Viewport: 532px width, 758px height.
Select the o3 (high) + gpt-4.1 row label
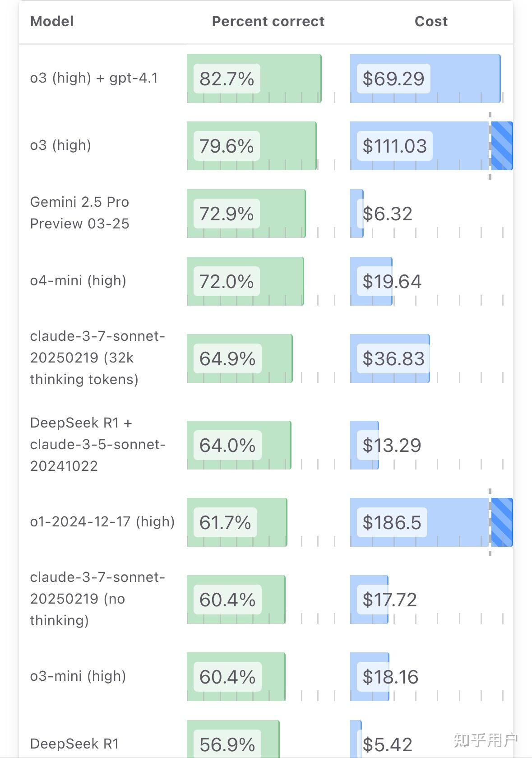coord(94,78)
